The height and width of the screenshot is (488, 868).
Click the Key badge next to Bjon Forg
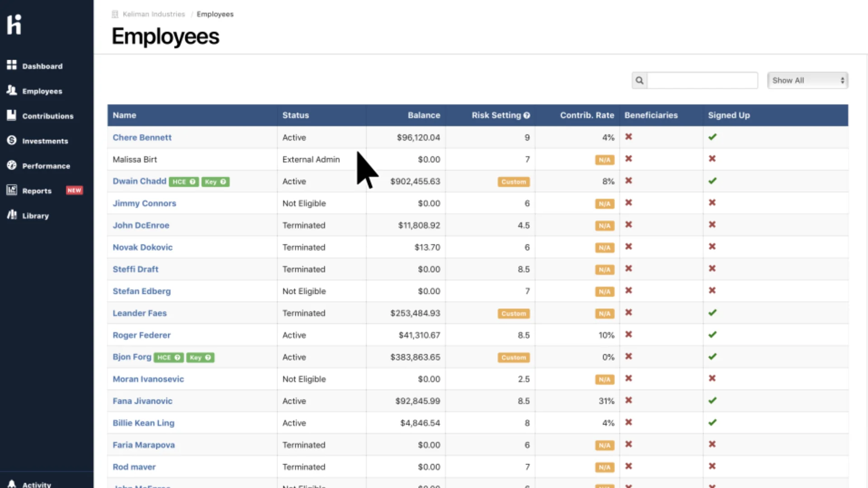(200, 357)
